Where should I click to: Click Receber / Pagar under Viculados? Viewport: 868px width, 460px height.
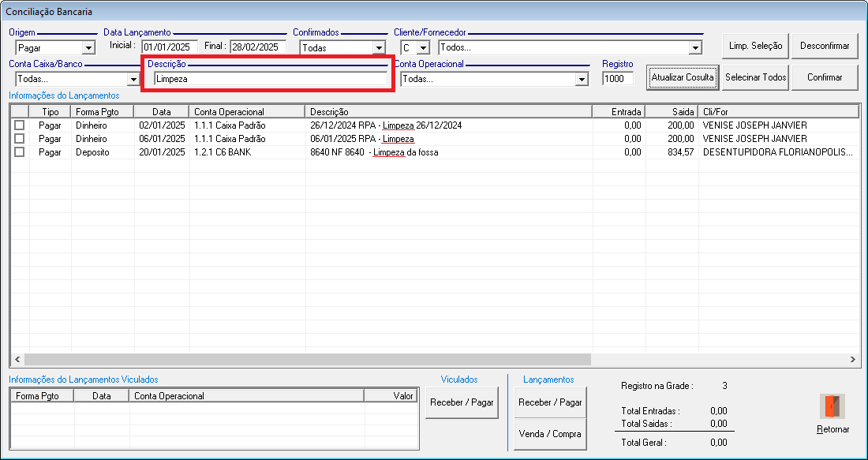(x=462, y=402)
